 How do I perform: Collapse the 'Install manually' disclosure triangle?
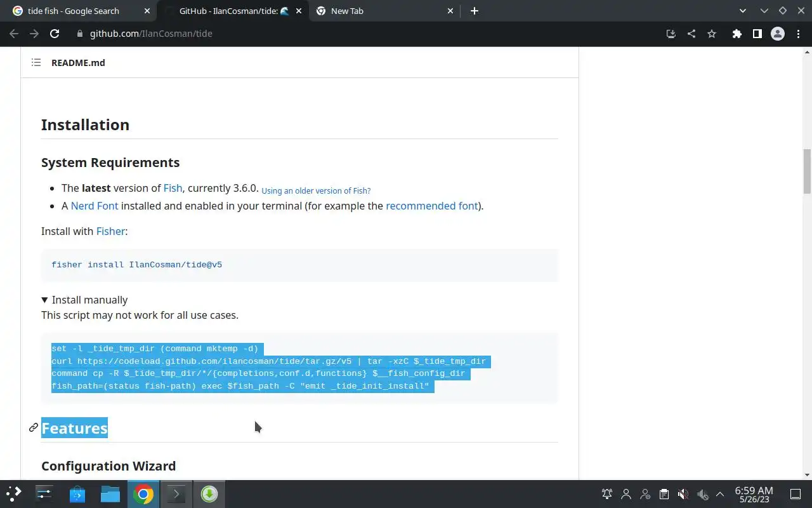pyautogui.click(x=44, y=300)
